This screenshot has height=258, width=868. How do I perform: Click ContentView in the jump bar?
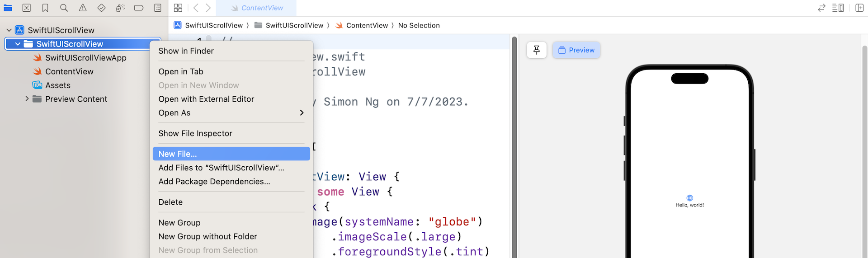point(362,25)
